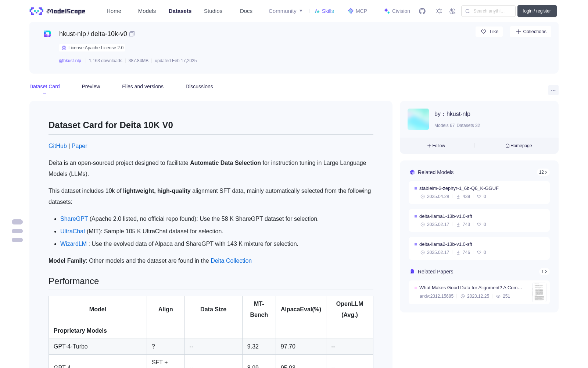The width and height of the screenshot is (588, 368).
Task: Open the Community dropdown menu
Action: [286, 11]
